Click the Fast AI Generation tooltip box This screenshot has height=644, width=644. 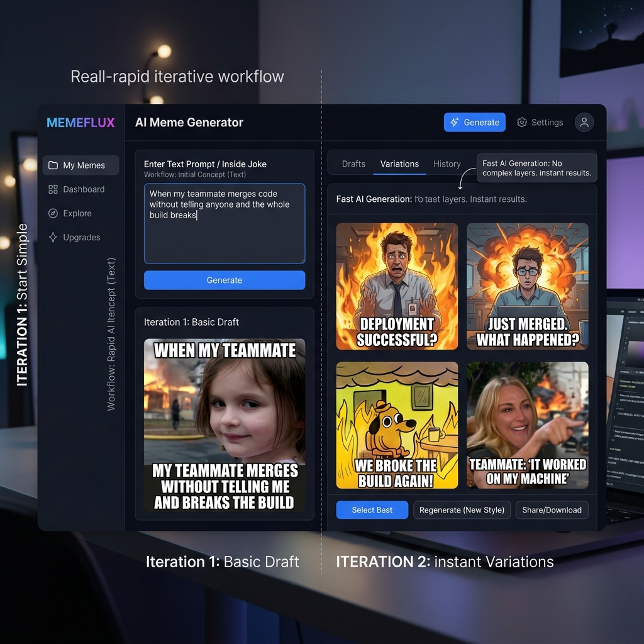click(x=537, y=168)
